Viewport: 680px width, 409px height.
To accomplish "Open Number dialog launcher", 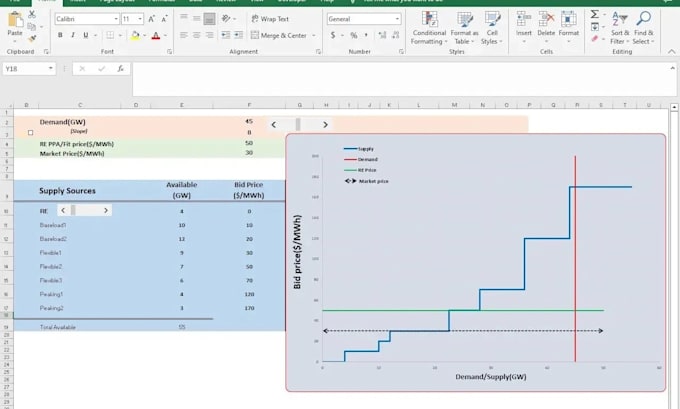I will pos(401,52).
